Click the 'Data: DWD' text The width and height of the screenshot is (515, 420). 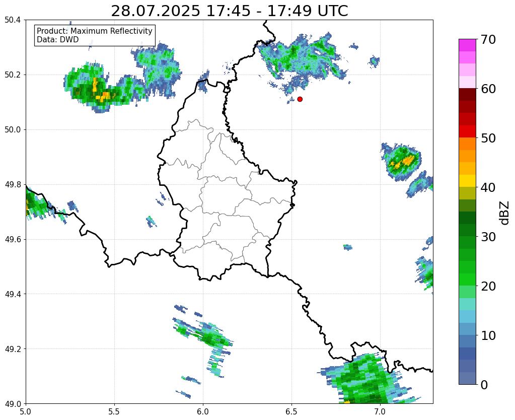58,40
